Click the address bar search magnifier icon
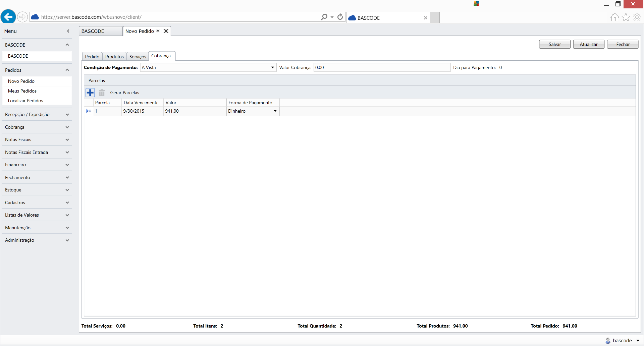Viewport: 644px width, 346px height. 324,17
